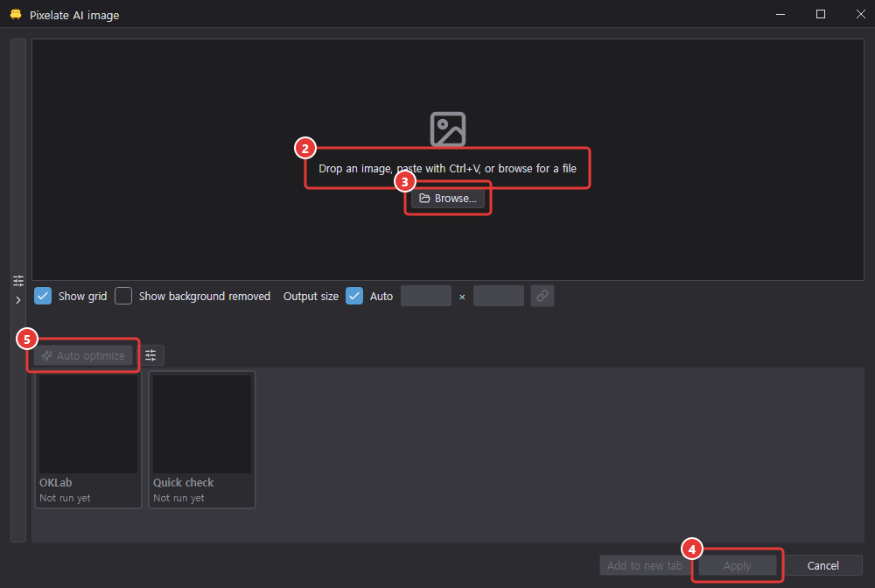
Task: Click the Apply button
Action: coord(737,565)
